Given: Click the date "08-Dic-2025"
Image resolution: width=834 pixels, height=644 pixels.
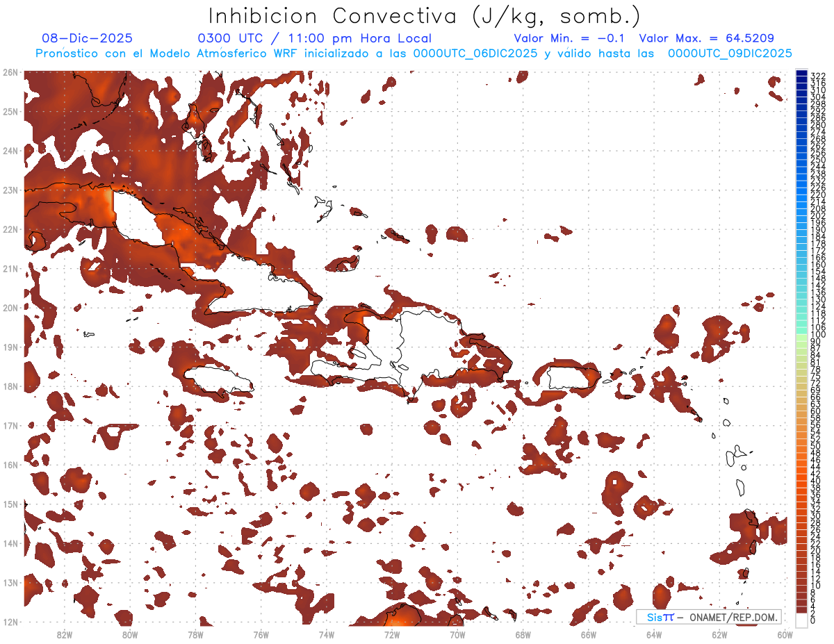Looking at the screenshot, I should coord(87,39).
